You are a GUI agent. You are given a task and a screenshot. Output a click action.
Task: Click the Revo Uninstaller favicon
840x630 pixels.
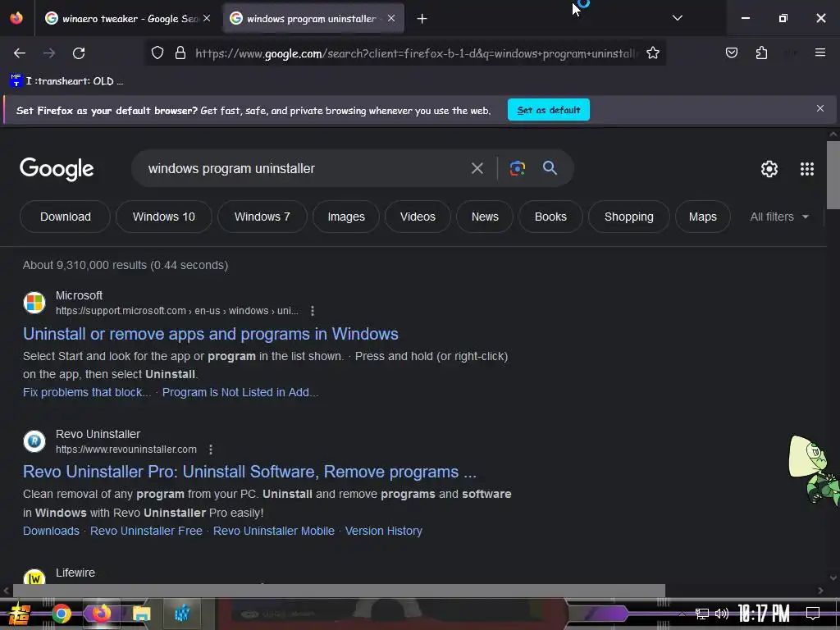[x=34, y=441]
